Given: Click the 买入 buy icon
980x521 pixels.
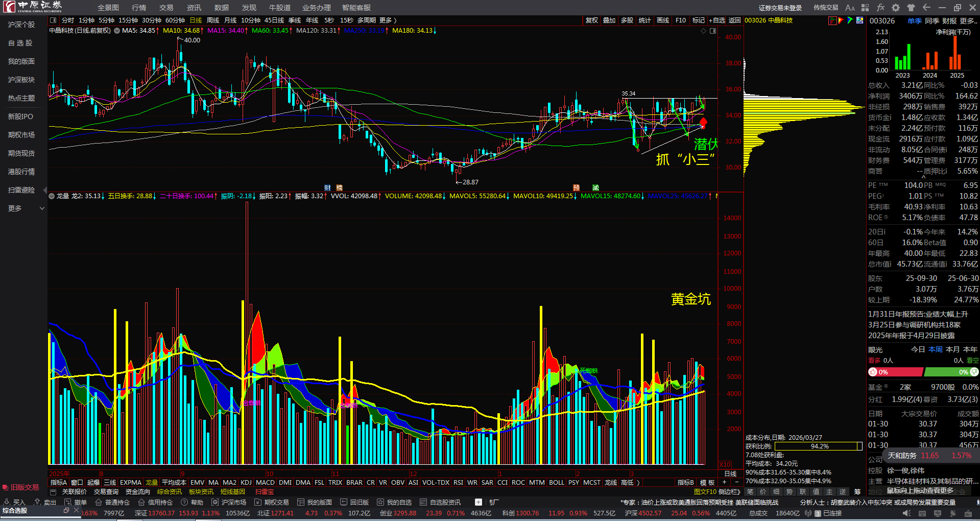Looking at the screenshot, I should [7, 503].
